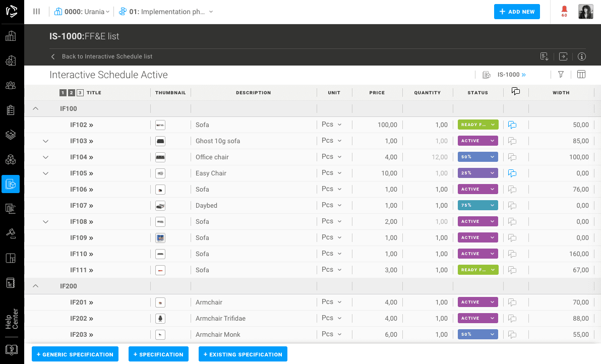Open comments for IF102 row
The height and width of the screenshot is (364, 601).
tap(512, 125)
